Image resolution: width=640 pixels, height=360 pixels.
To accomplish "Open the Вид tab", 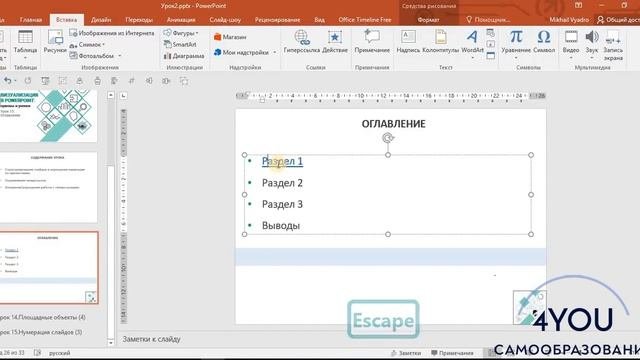I will 320,20.
